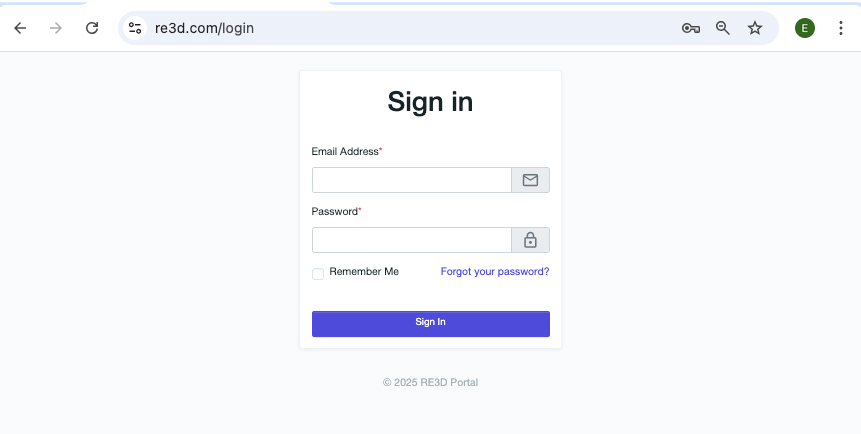Focus the Password input field
Viewport: 861px width, 434px height.
(412, 240)
